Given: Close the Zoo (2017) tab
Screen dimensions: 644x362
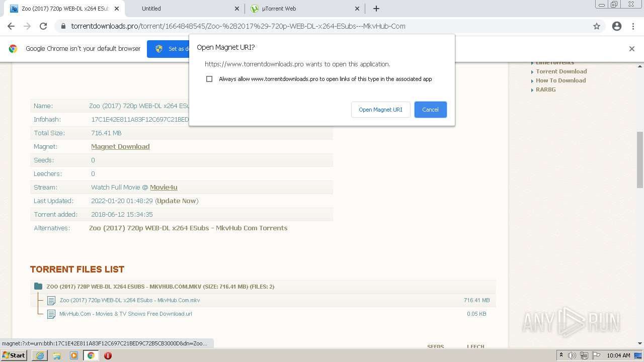Looking at the screenshot, I should tap(117, 9).
